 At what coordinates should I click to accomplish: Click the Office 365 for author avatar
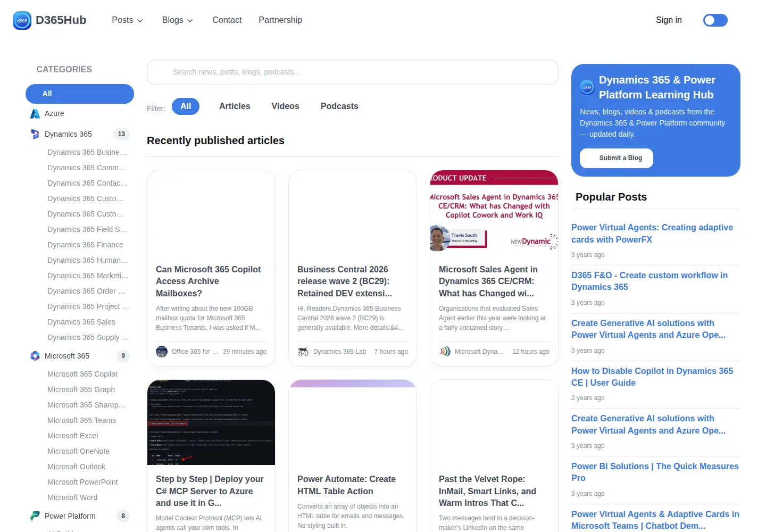pyautogui.click(x=162, y=352)
